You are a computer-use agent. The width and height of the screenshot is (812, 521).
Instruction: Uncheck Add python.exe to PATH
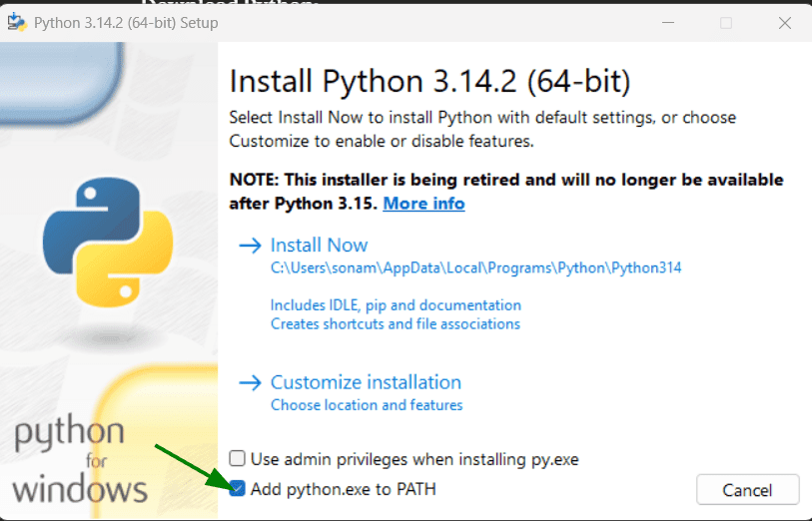coord(238,489)
